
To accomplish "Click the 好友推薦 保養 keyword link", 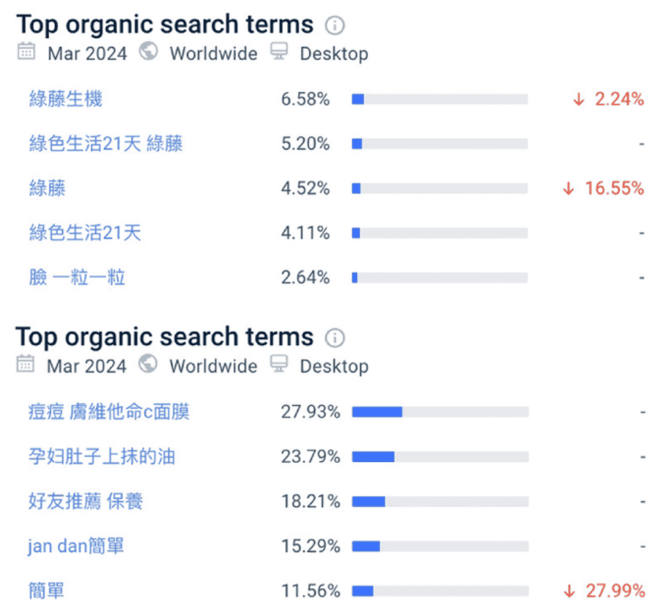I will click(86, 501).
